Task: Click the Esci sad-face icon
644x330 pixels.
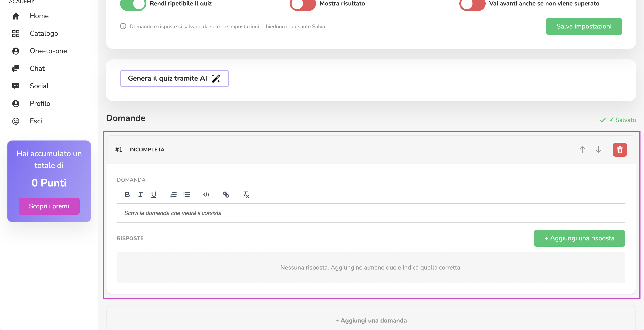Action: pyautogui.click(x=16, y=121)
